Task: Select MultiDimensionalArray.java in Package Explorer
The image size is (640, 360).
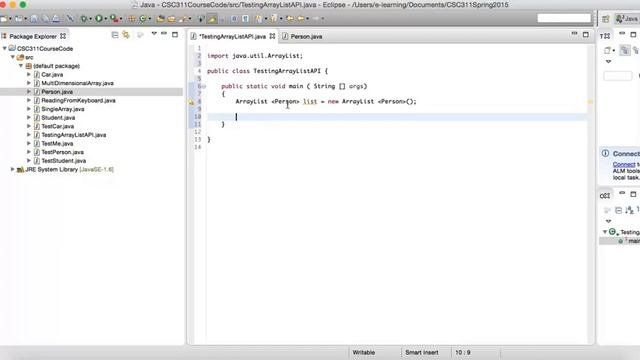Action: click(77, 83)
